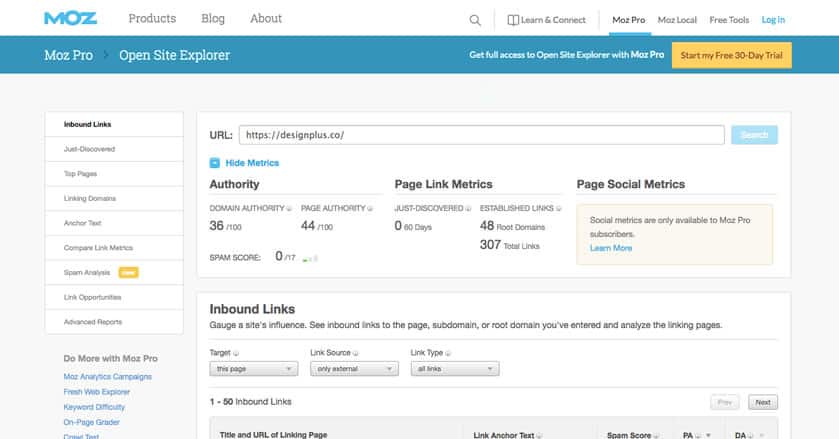Screen dimensions: 839x439
Task: Click the Page Authority info icon
Action: click(x=370, y=208)
